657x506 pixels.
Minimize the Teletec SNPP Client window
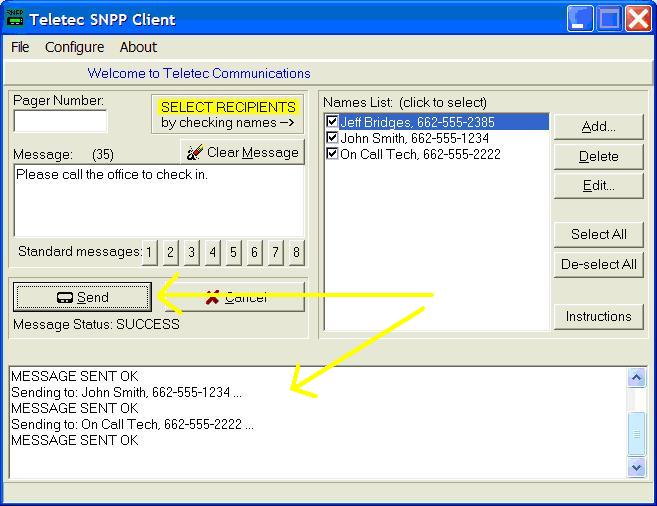(x=580, y=19)
